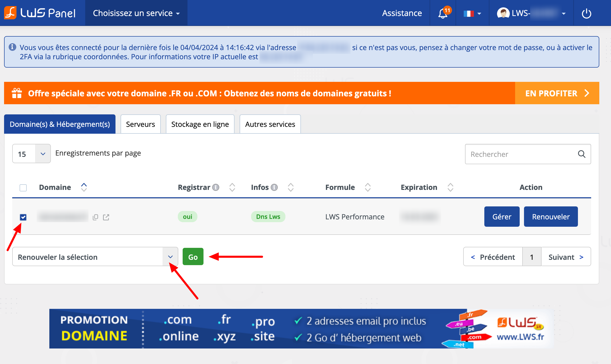
Task: Click the green Go button
Action: [x=193, y=257]
